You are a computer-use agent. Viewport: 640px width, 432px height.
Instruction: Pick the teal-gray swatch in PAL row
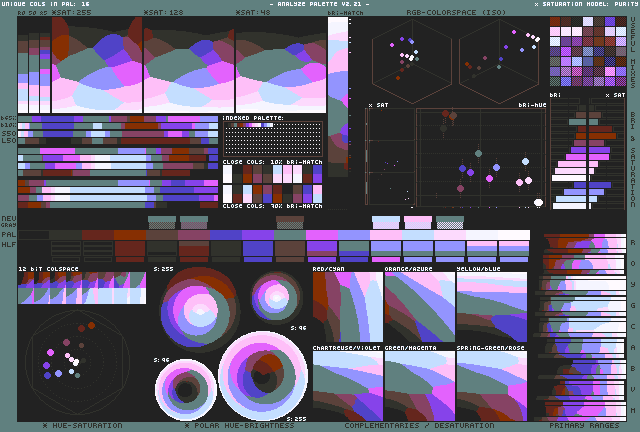pyautogui.click(x=290, y=235)
